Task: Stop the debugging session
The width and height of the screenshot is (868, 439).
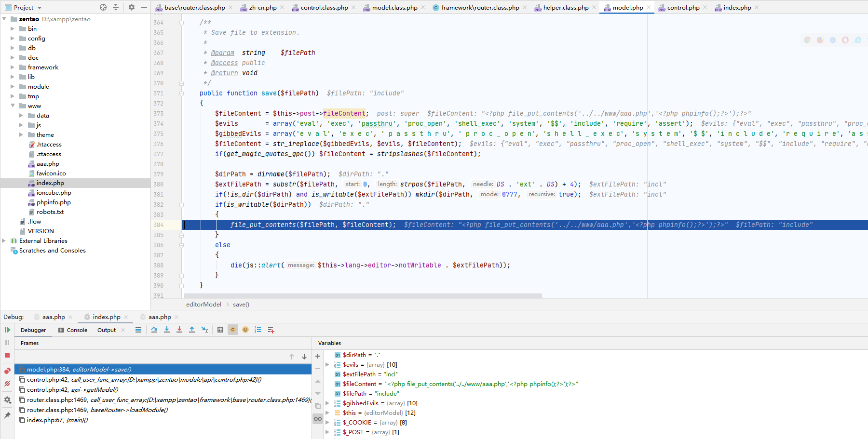Action: tap(7, 355)
